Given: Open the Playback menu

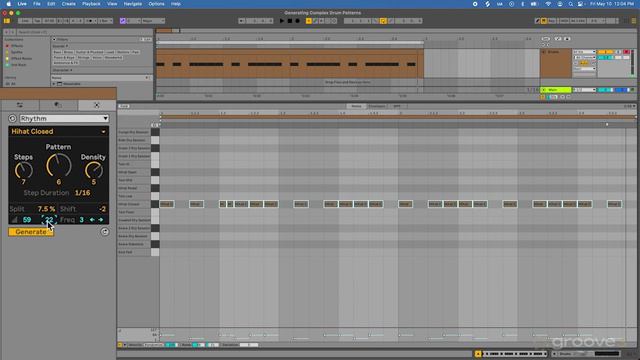Looking at the screenshot, I should tap(91, 4).
